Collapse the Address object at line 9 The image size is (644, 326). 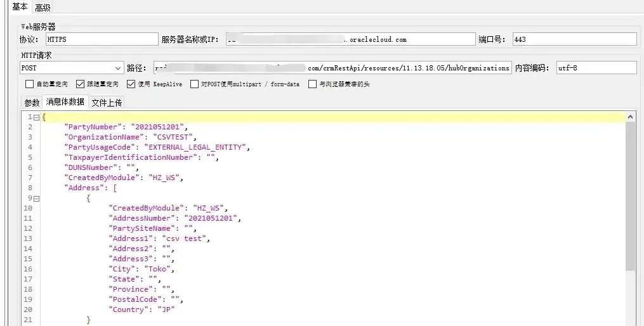[x=37, y=199]
